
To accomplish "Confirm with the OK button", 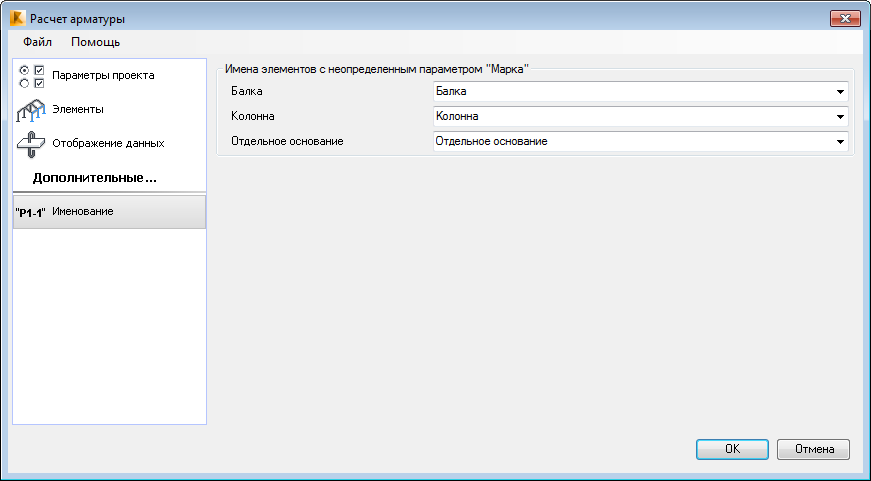I will 732,449.
